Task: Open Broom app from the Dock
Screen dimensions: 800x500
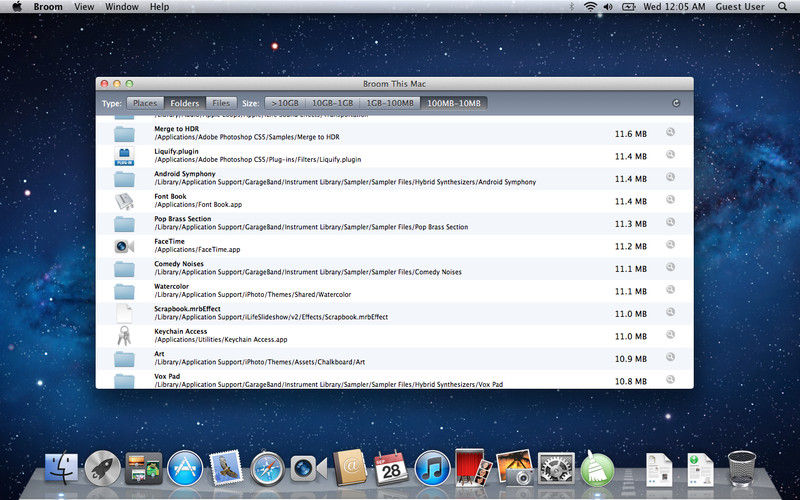Action: [x=597, y=468]
